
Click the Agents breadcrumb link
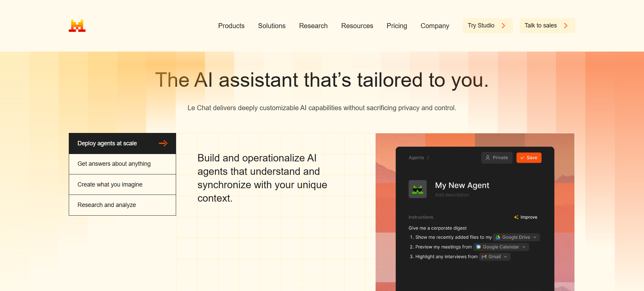click(x=416, y=158)
